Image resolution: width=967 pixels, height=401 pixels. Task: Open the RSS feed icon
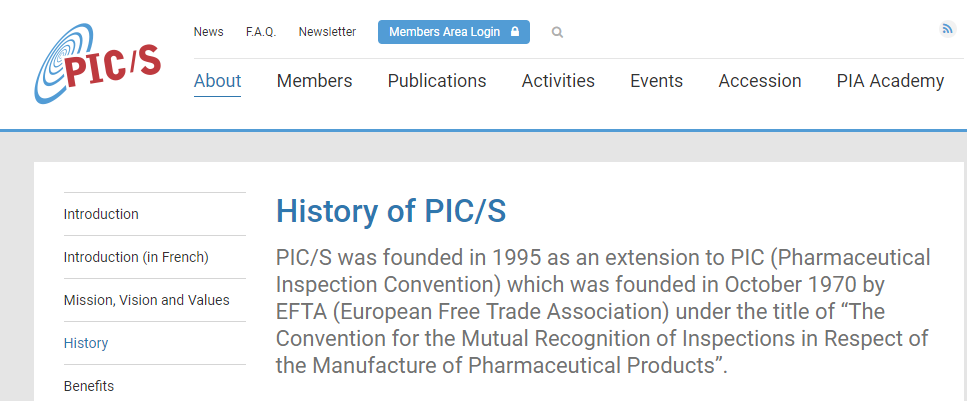947,28
